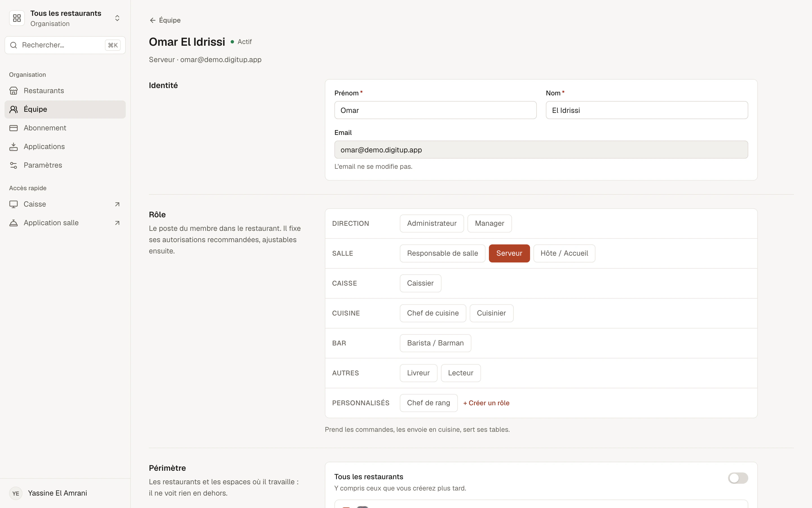Click the L'email ne se modifie pas hint
Viewport: 812px width, 508px height.
(x=373, y=167)
